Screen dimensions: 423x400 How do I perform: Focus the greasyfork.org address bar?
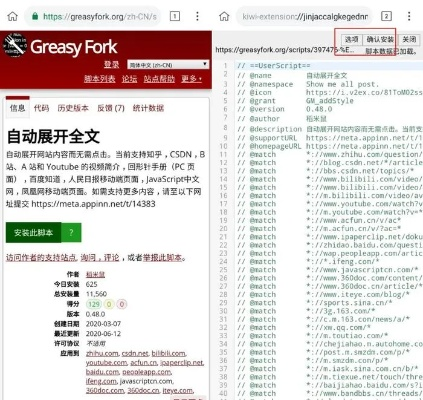(93, 16)
